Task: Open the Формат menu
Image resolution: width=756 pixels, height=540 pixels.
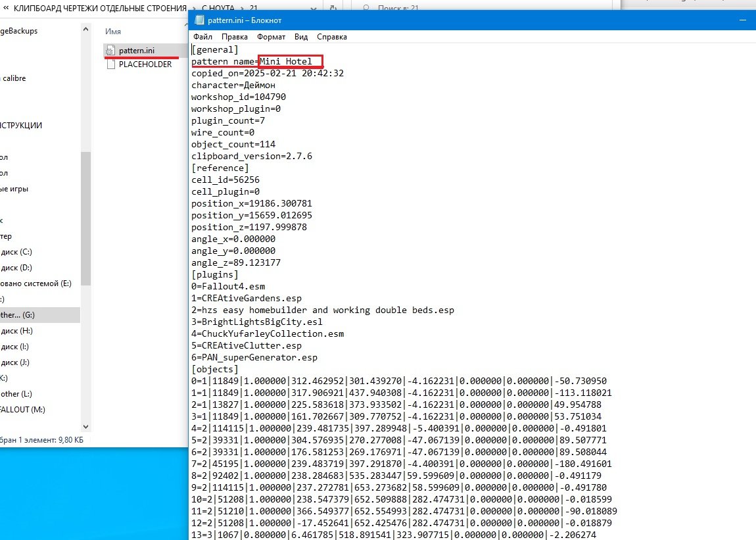Action: point(271,37)
